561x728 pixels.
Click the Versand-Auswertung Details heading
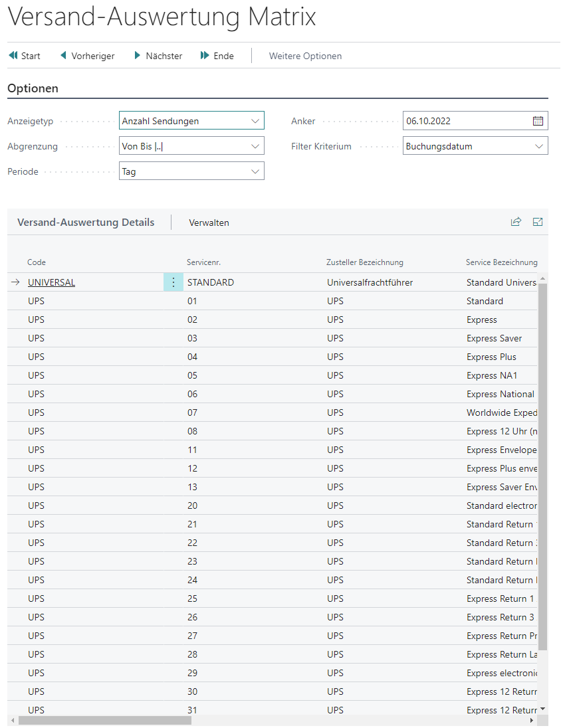(x=86, y=223)
